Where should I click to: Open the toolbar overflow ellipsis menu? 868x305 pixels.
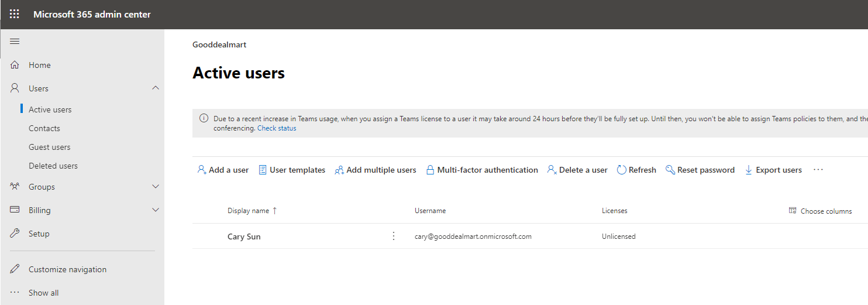(x=818, y=170)
